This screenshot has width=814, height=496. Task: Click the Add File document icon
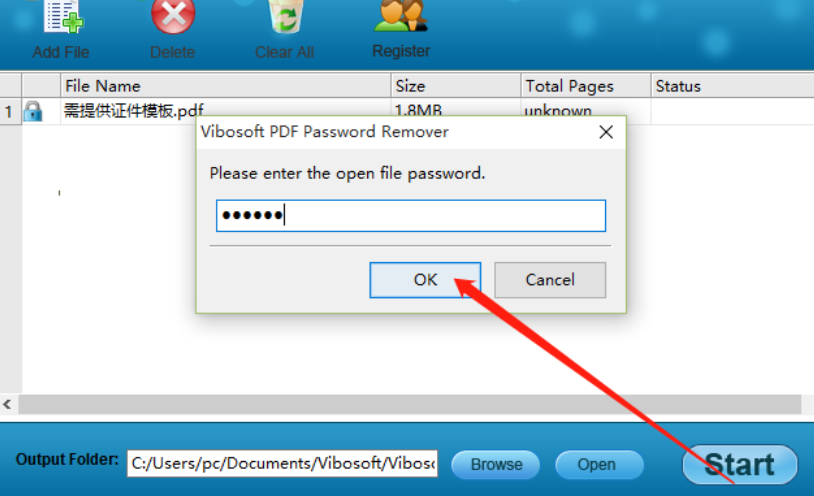pos(63,16)
